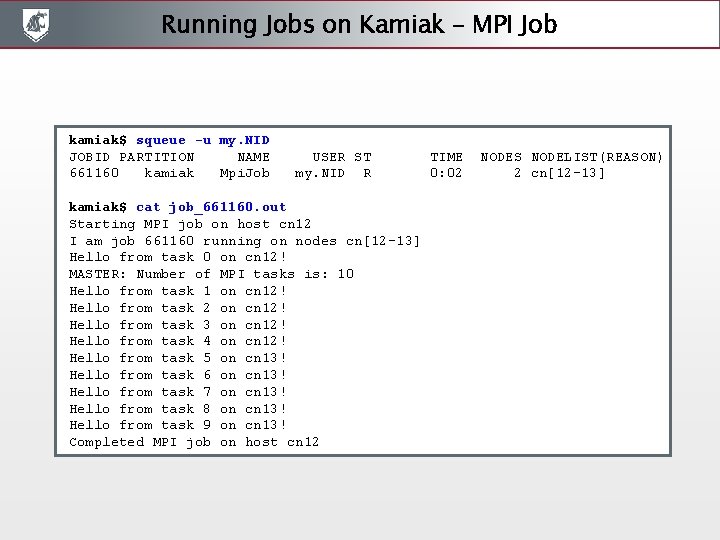Screen dimensions: 720x540
Task: Click the command 'squeue -u my.NID'
Action: pyautogui.click(x=202, y=141)
